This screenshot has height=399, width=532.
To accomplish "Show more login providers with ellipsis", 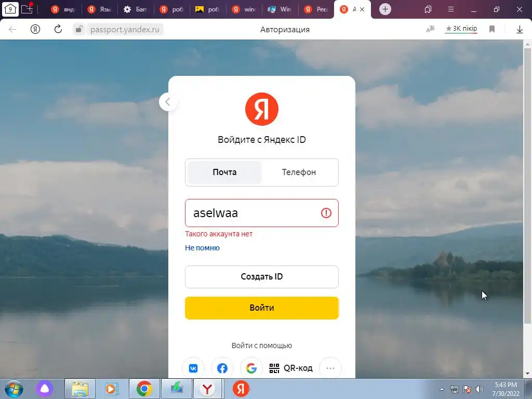I will coord(330,368).
